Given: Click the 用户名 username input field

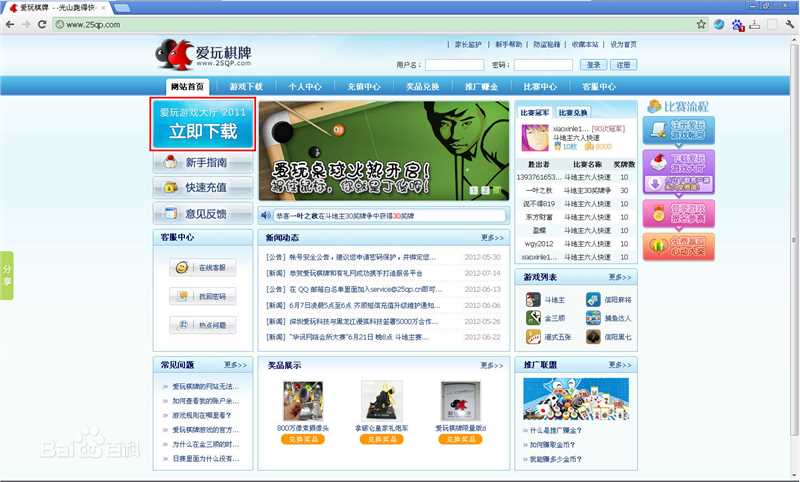Looking at the screenshot, I should coord(454,65).
